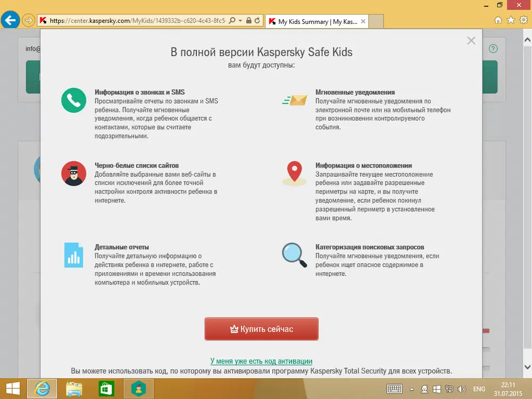Viewport: 532px width, 399px height.
Task: Click the red Купить сейчас button
Action: coord(261,329)
